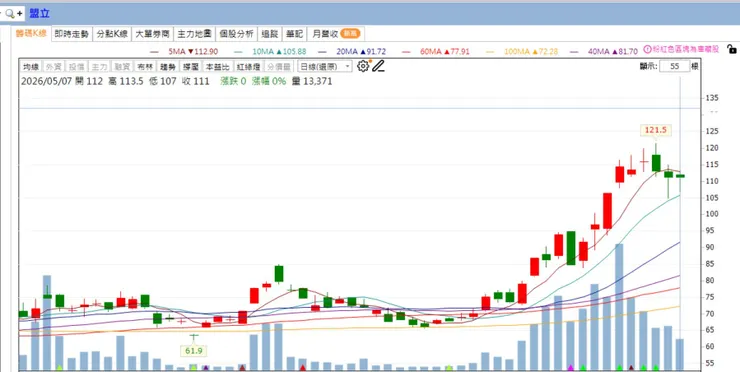The width and height of the screenshot is (740, 372).
Task: Click the 60MA ▲77.91 legend entry
Action: click(x=436, y=51)
